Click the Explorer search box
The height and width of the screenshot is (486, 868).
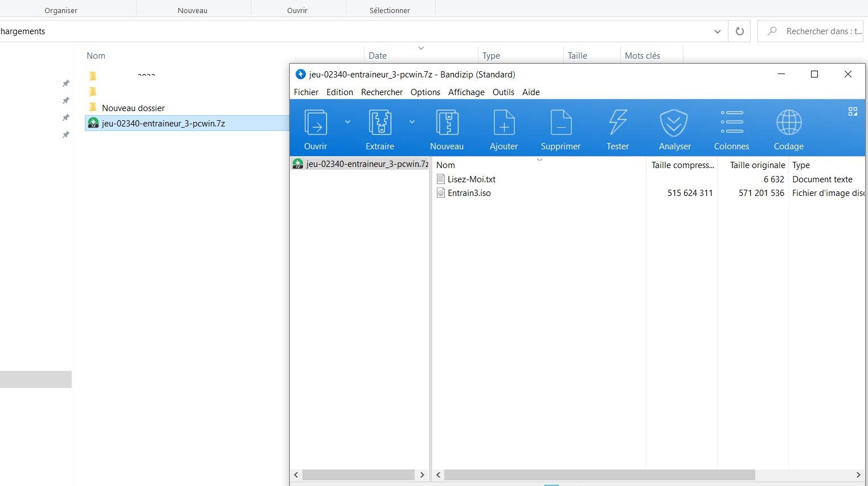pos(810,31)
